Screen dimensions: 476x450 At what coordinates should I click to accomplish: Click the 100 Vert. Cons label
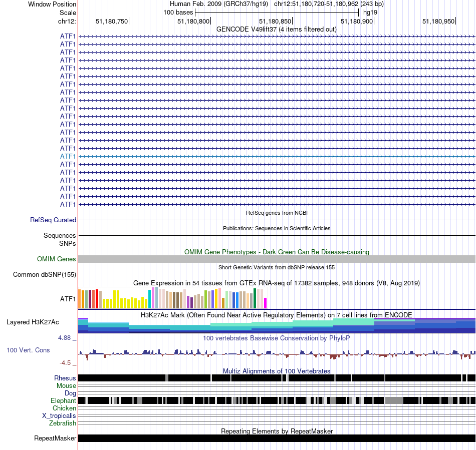click(x=28, y=350)
